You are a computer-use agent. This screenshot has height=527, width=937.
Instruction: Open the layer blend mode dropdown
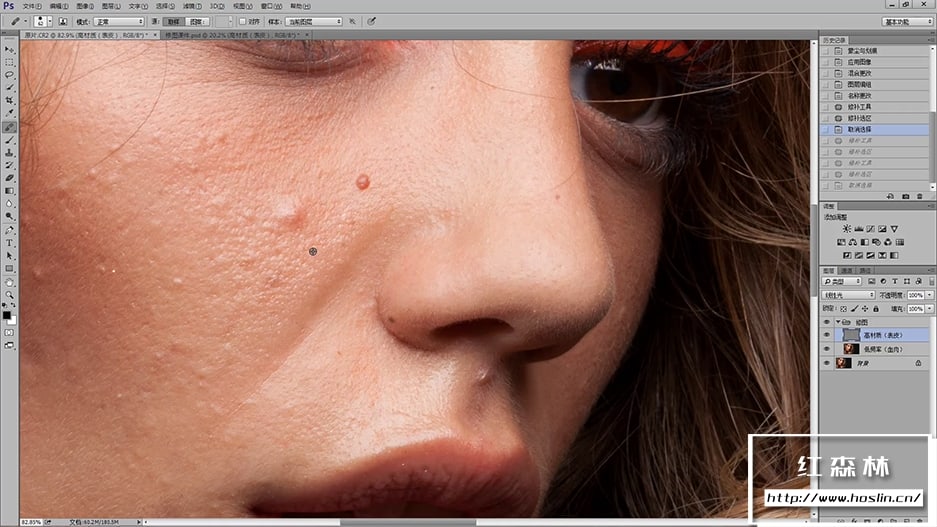tap(849, 295)
